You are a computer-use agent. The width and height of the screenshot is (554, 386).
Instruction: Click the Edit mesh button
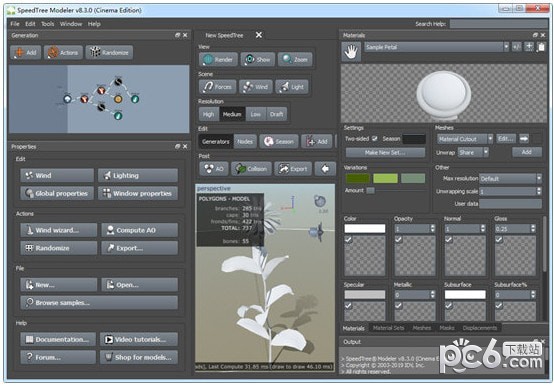506,139
